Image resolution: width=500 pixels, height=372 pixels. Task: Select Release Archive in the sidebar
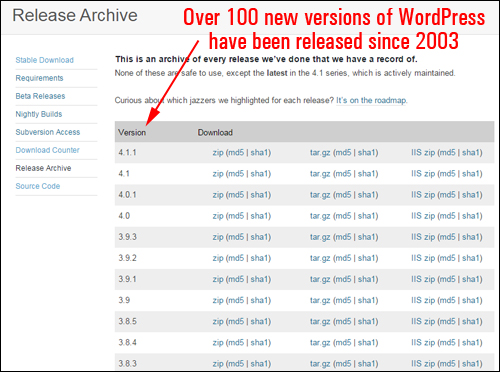43,168
